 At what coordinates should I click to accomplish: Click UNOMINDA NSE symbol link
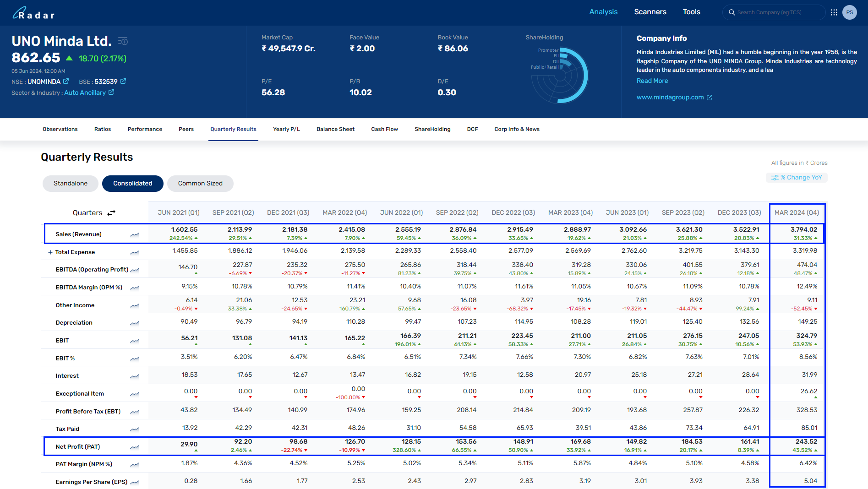pyautogui.click(x=44, y=81)
